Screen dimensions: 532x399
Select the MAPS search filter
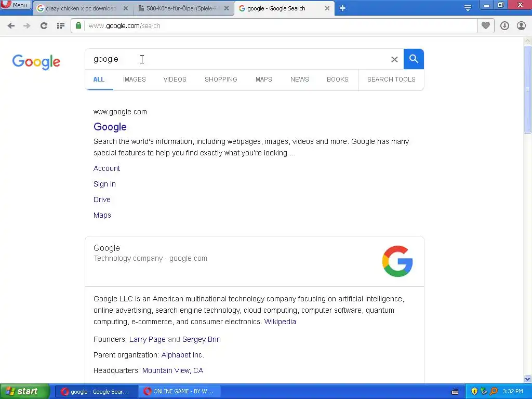point(263,79)
